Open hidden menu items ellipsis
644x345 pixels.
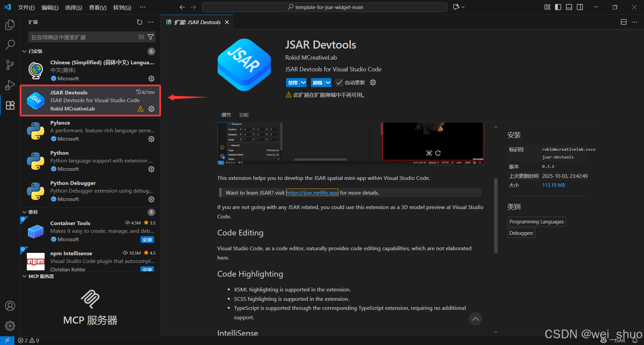pyautogui.click(x=143, y=7)
